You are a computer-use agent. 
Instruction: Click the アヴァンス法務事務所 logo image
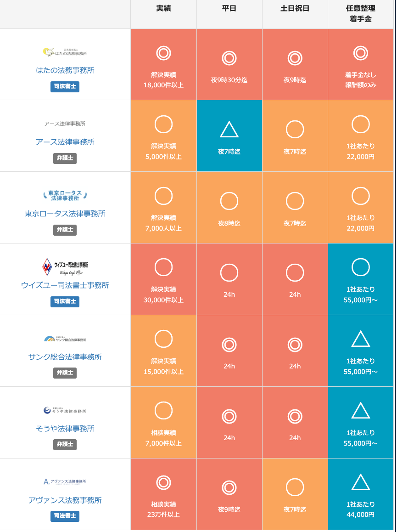click(x=65, y=481)
